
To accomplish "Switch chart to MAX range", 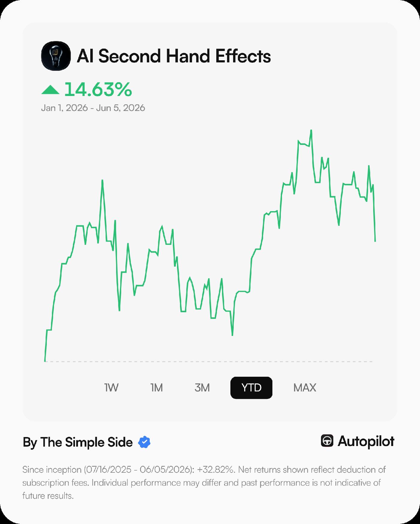I will (305, 388).
